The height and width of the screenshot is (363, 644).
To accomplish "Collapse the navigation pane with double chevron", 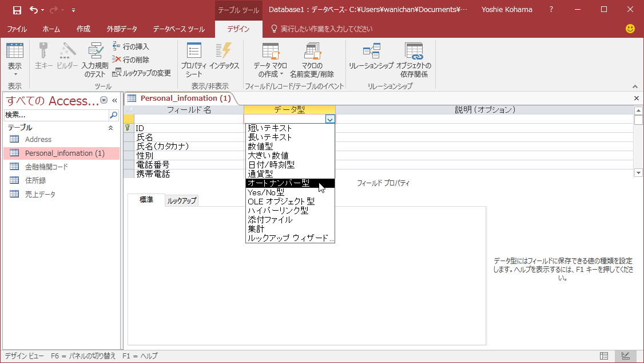I will pos(114,100).
